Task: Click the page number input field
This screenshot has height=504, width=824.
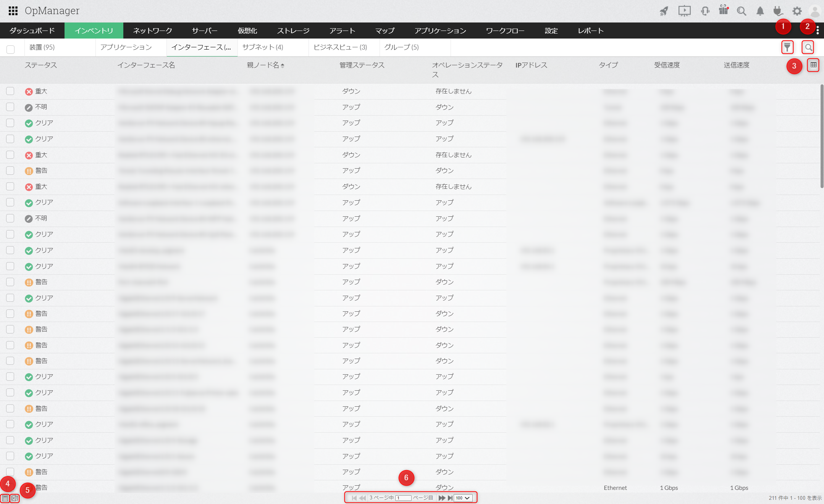Action: pos(403,498)
